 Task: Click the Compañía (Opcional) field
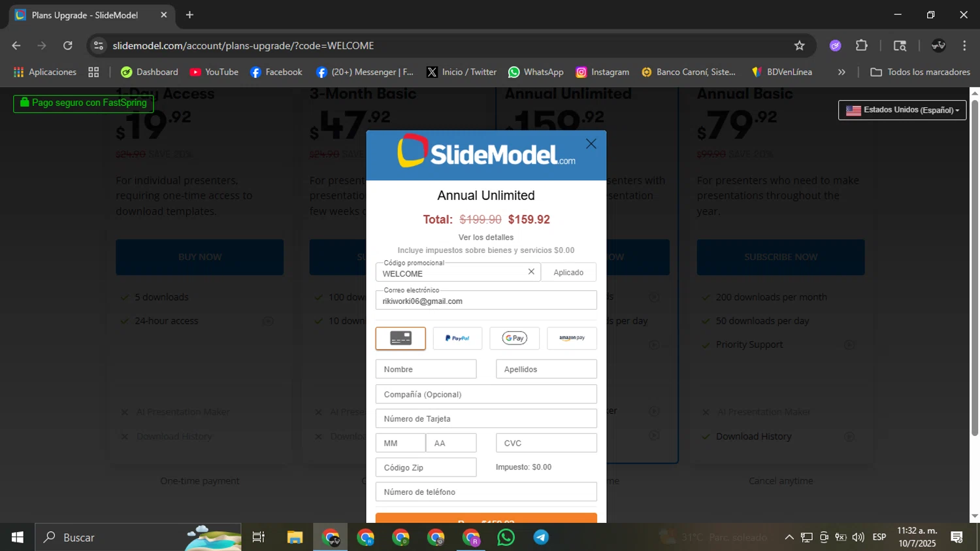coord(486,394)
